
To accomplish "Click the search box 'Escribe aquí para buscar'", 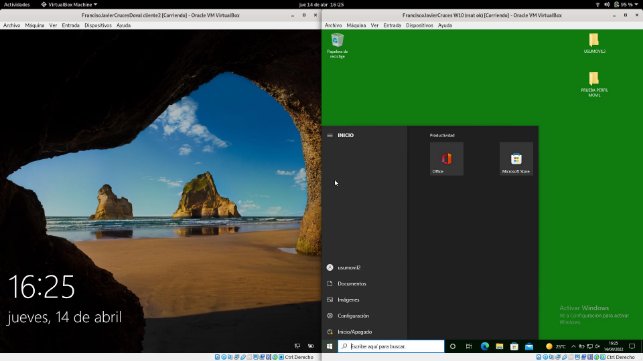I will click(391, 346).
